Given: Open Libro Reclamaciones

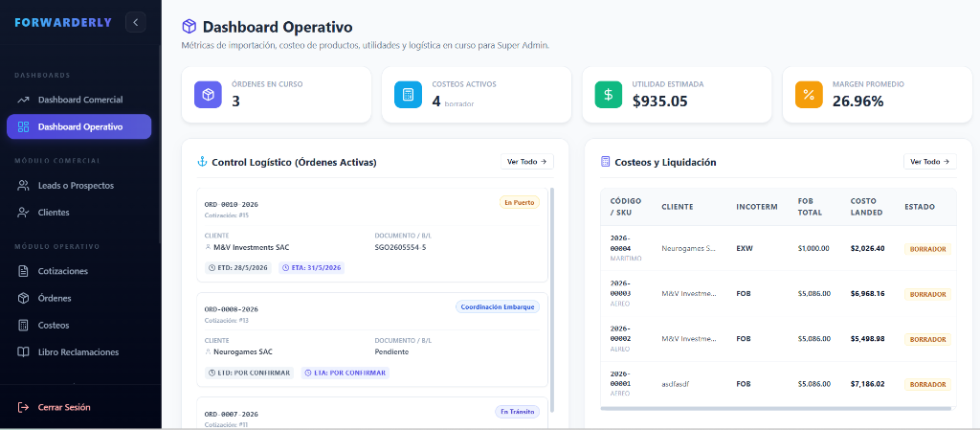Looking at the screenshot, I should [x=78, y=351].
